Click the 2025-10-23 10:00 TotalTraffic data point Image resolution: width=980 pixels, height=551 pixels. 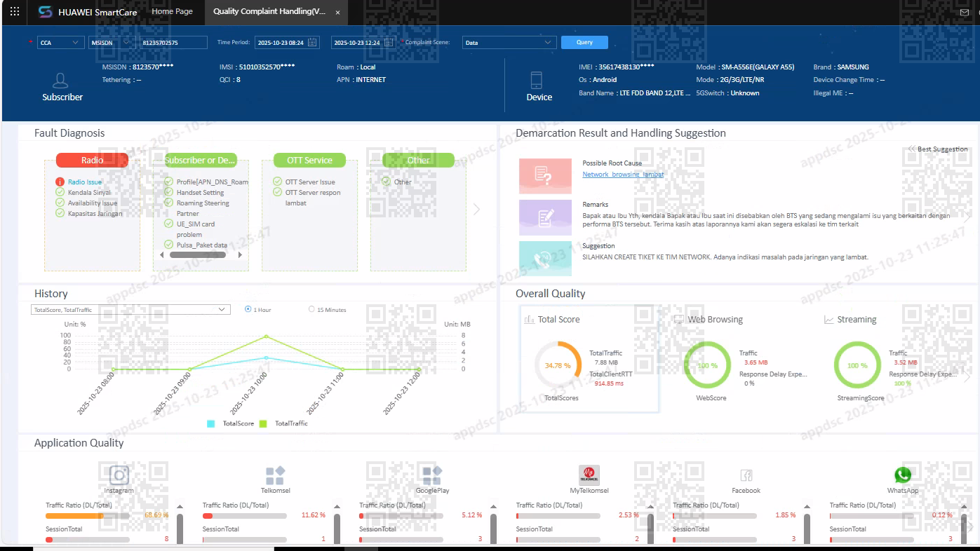pos(266,336)
